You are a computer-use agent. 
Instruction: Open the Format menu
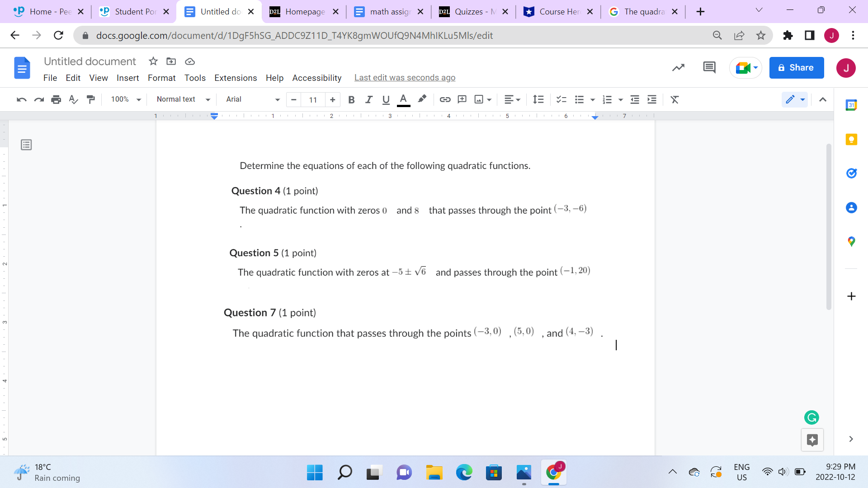click(x=161, y=78)
